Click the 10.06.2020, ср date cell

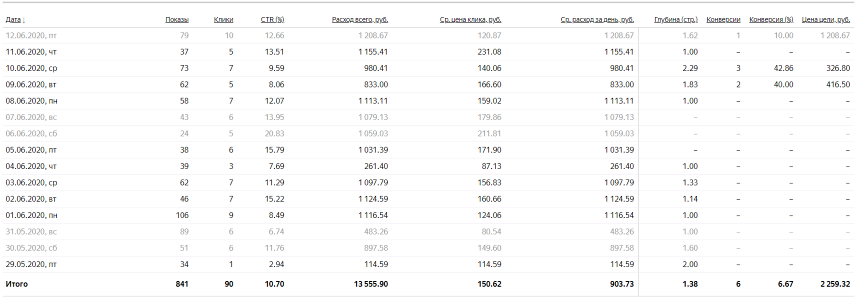(x=31, y=68)
